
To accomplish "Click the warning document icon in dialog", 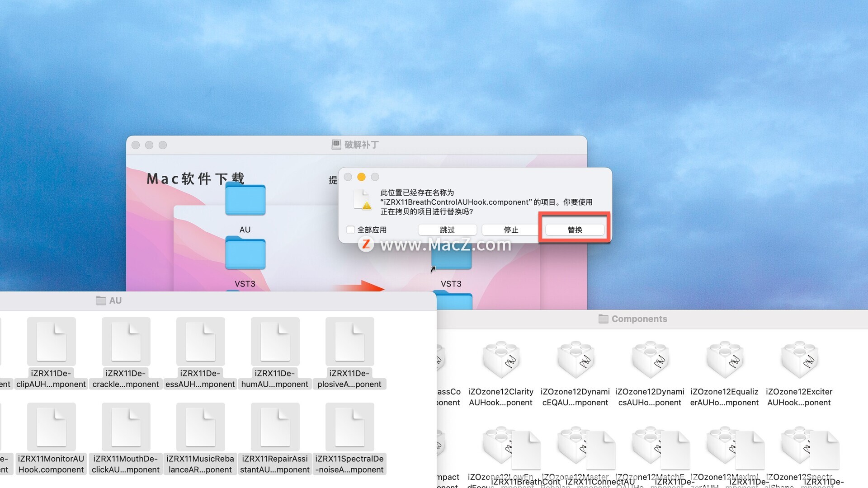I will [363, 200].
